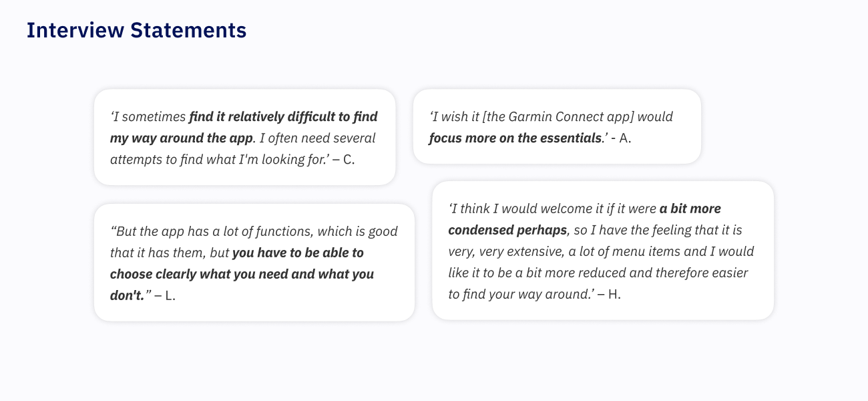The image size is (868, 401).
Task: Click bold text "my way around the app"
Action: (182, 138)
